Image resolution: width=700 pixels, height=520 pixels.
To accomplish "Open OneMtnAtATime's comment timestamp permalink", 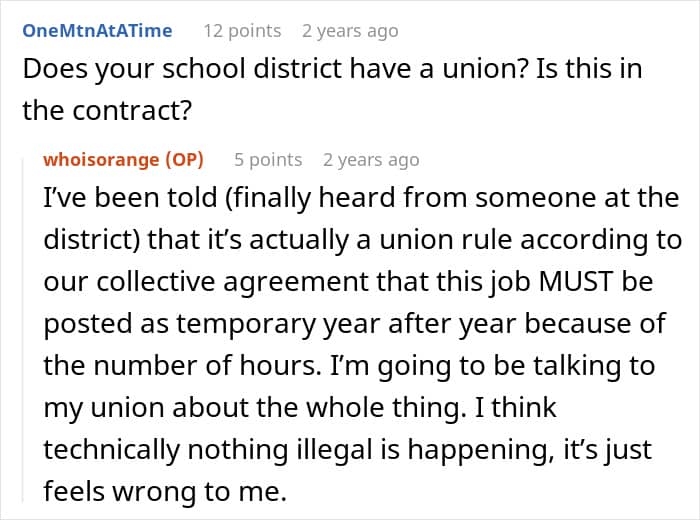I will [350, 31].
